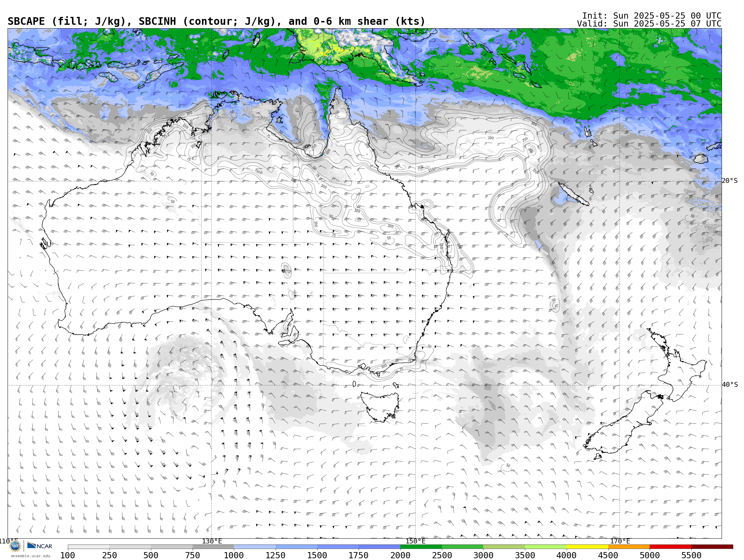Pick the red 5000–5500 colorbar segment
744x560 pixels.
point(670,547)
